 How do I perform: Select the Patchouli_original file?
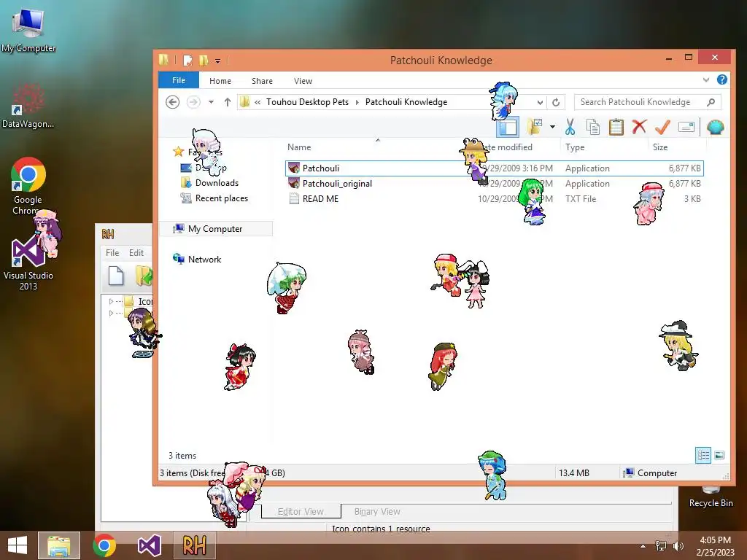(x=494, y=183)
